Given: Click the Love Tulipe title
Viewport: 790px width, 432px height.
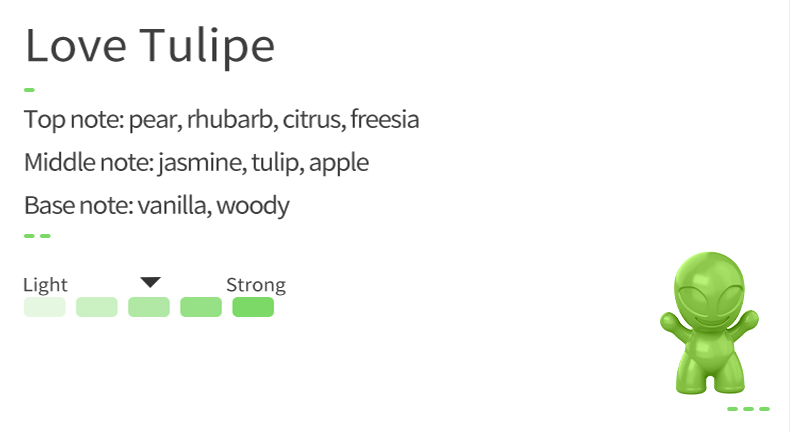Looking at the screenshot, I should point(150,46).
